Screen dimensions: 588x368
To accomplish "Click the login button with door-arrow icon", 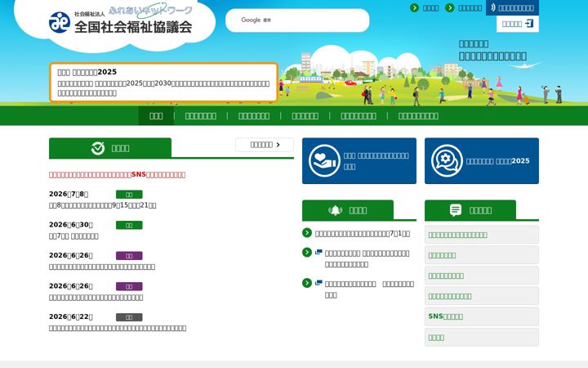I will [518, 24].
